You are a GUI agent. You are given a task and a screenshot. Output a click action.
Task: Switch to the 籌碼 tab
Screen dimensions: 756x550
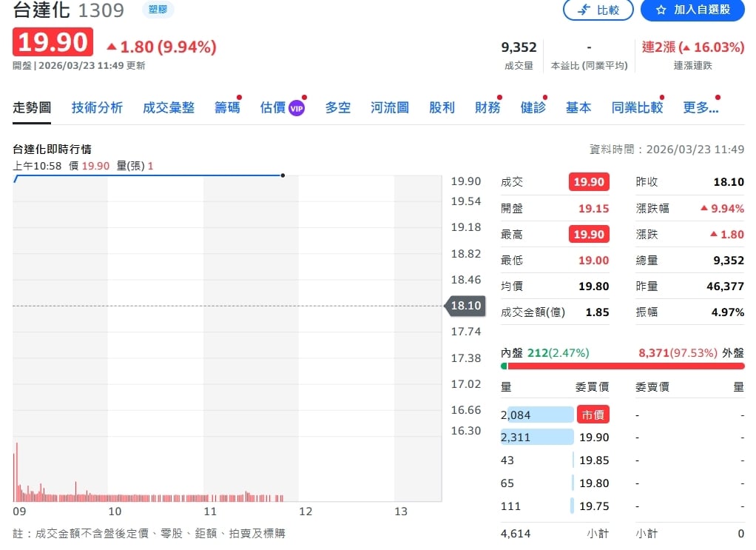pyautogui.click(x=226, y=107)
